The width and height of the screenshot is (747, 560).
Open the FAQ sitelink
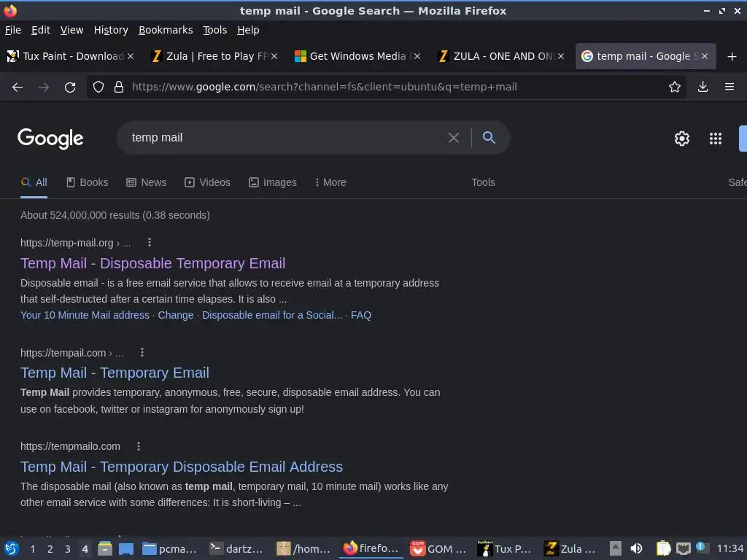[361, 315]
